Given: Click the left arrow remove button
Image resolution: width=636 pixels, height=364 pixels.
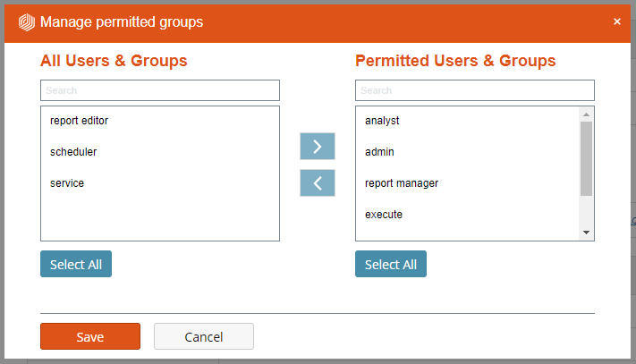Looking at the screenshot, I should coord(317,183).
